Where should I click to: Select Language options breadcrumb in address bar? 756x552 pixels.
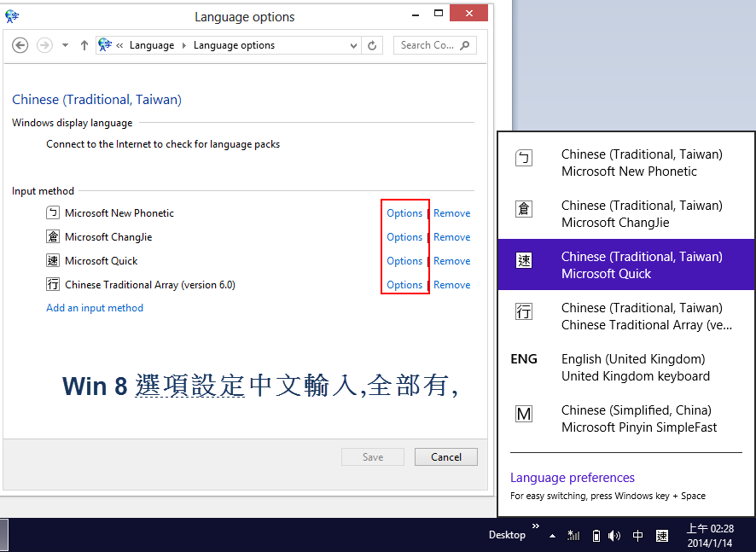click(234, 45)
